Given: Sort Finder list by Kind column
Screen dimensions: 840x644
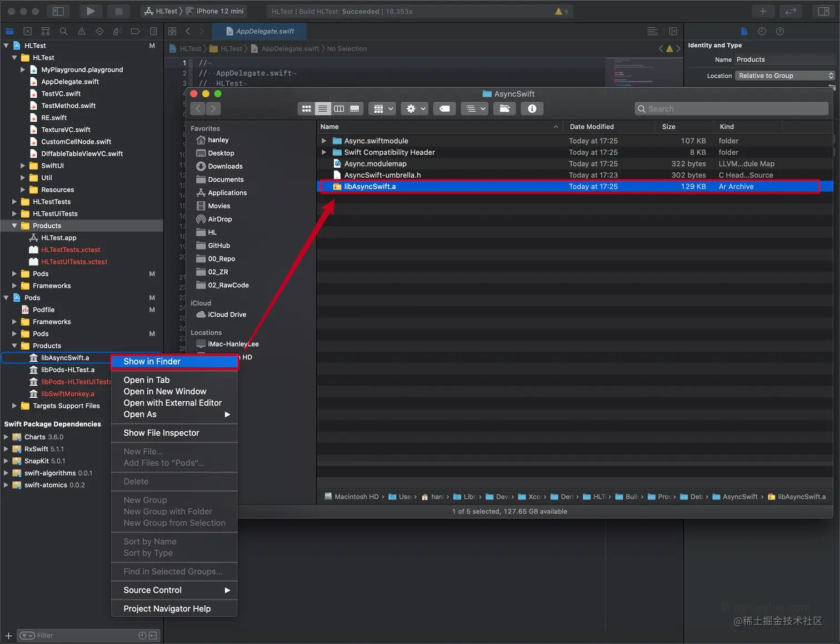Looking at the screenshot, I should click(x=748, y=127).
